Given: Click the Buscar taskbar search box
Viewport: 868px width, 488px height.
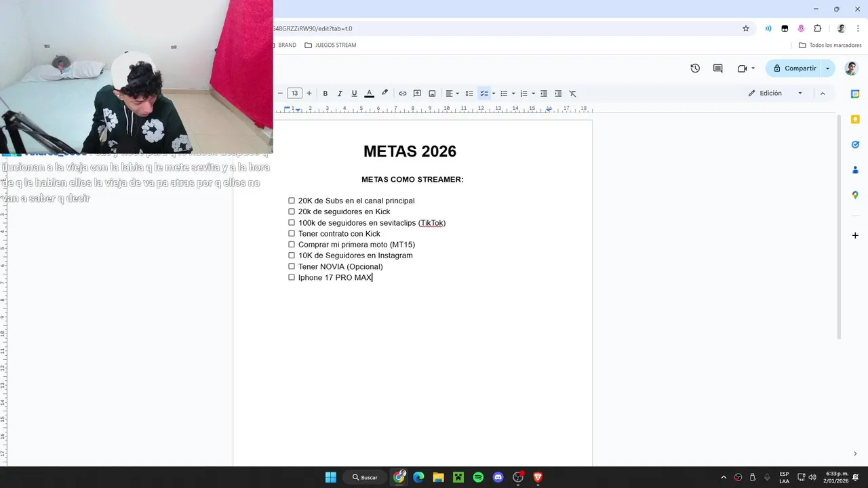Looking at the screenshot, I should 365,477.
